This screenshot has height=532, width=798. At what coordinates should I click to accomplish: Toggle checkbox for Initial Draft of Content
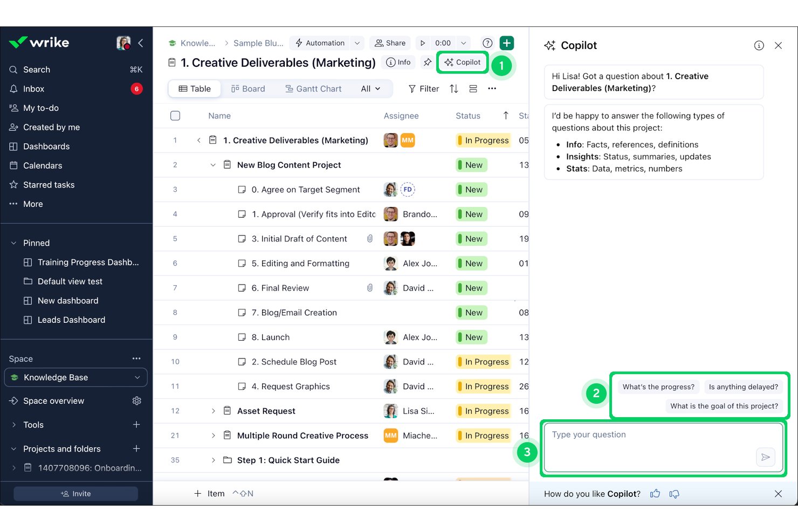[x=242, y=239]
